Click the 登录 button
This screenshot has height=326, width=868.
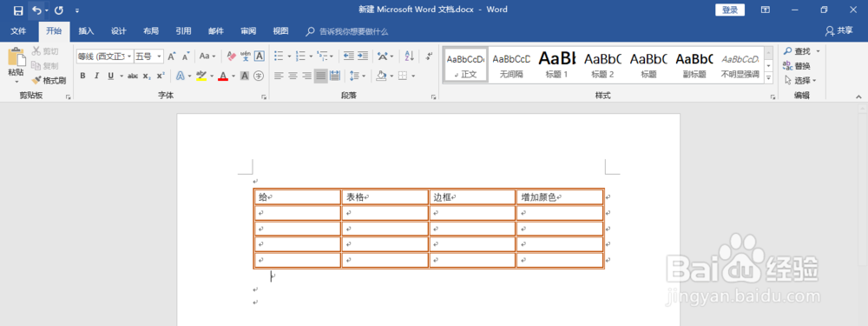[x=730, y=10]
